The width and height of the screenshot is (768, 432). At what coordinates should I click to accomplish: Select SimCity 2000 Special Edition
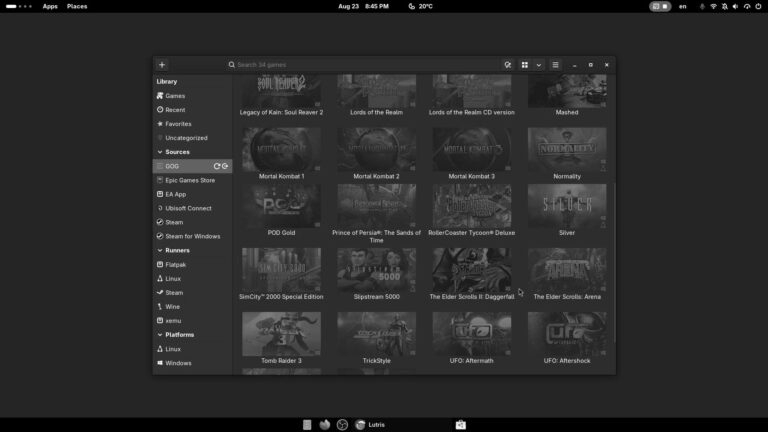(x=281, y=274)
